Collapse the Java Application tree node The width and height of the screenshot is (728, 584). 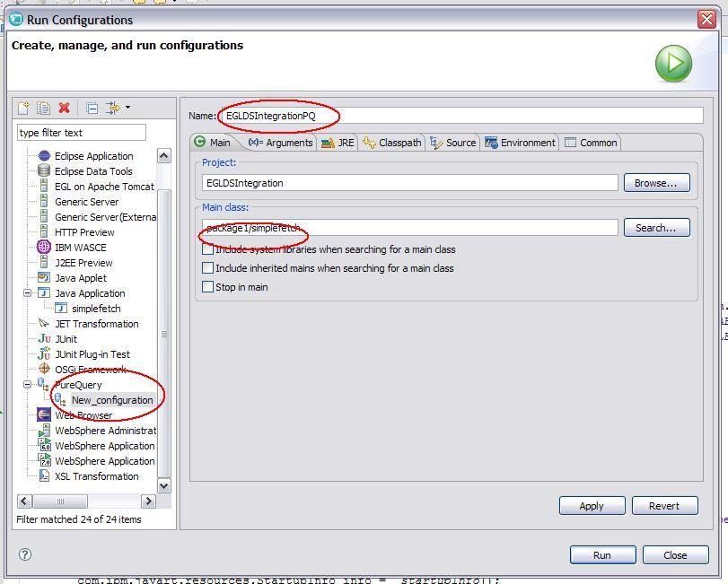28,293
